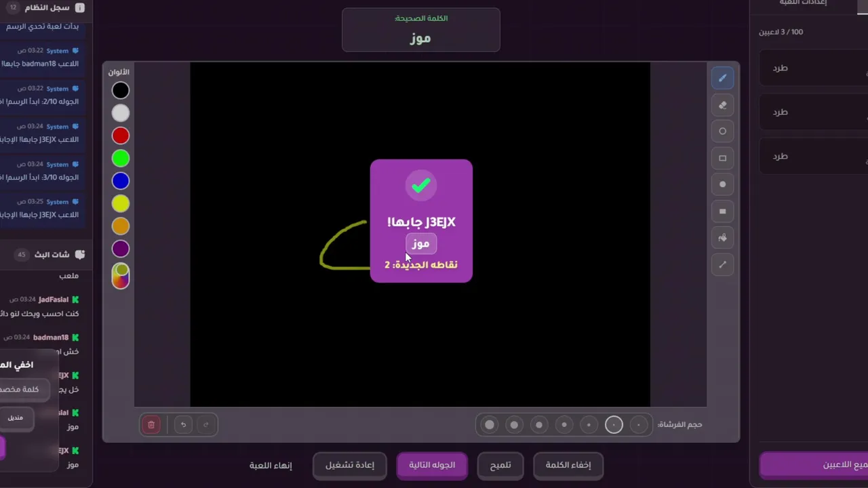Click the system log info icon
Image resolution: width=868 pixels, height=488 pixels.
[80, 8]
